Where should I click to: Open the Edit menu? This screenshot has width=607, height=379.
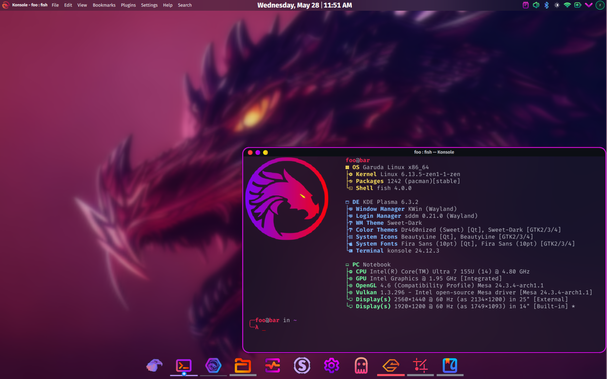pyautogui.click(x=68, y=5)
